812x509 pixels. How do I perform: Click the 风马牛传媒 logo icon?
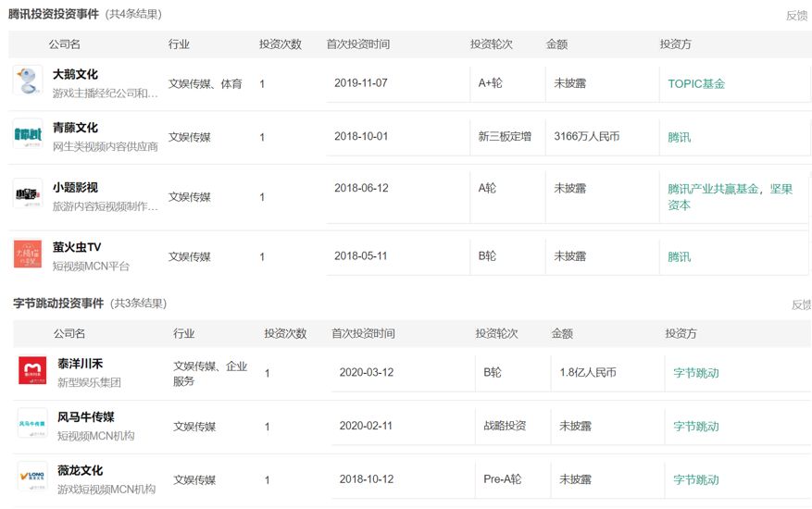click(32, 423)
